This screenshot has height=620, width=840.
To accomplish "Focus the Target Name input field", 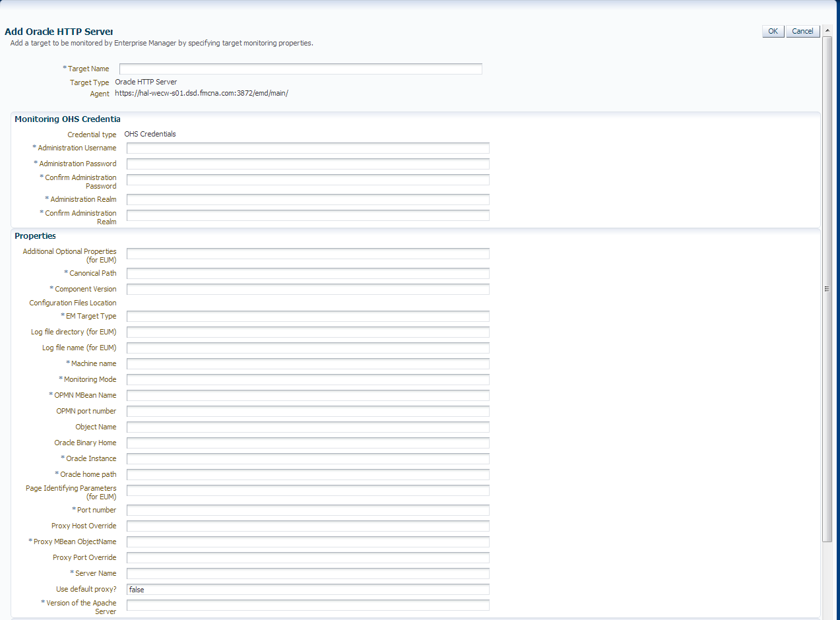I will pos(301,69).
